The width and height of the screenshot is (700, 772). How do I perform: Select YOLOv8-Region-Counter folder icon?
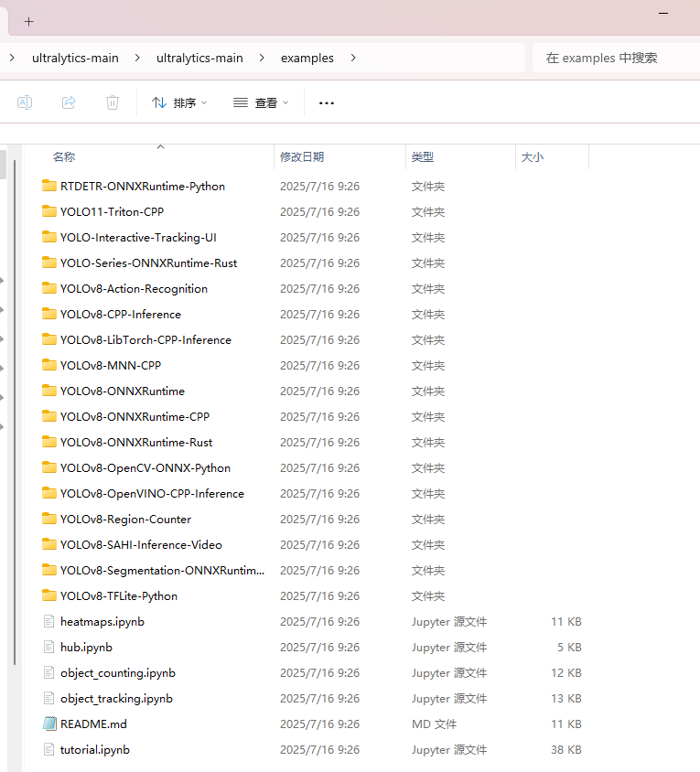pos(49,519)
